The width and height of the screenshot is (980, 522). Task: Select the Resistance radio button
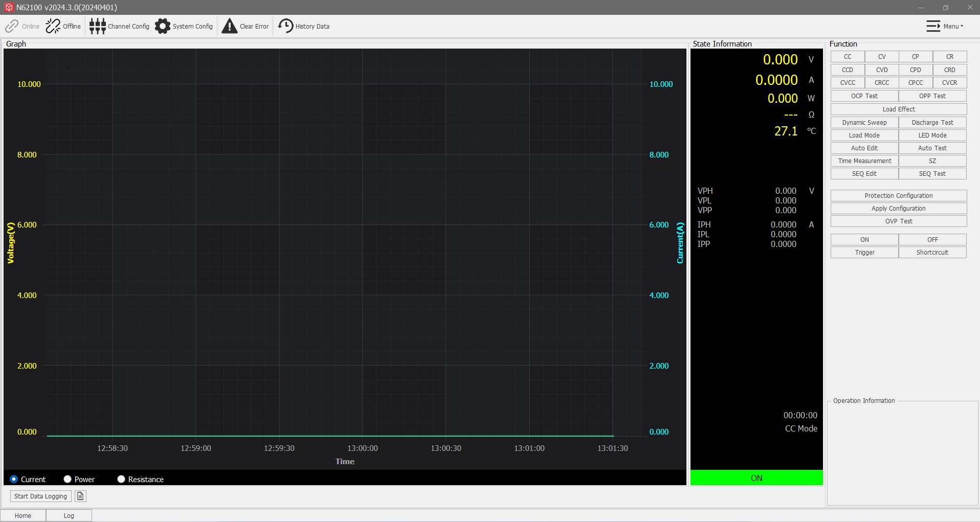coord(121,479)
